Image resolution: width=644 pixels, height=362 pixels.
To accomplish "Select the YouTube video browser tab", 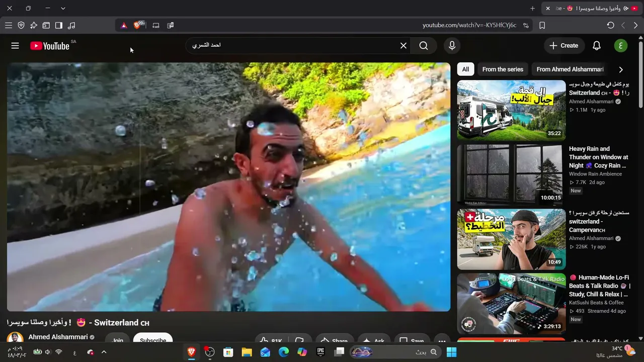I will pos(592,9).
